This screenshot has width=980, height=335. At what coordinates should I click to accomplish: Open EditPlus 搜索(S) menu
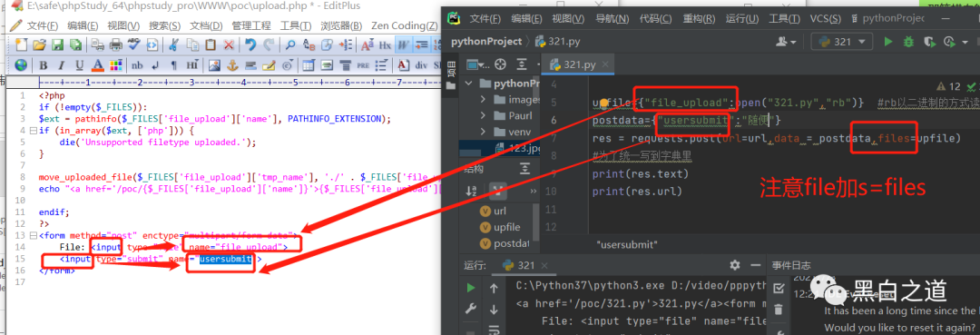(x=165, y=25)
